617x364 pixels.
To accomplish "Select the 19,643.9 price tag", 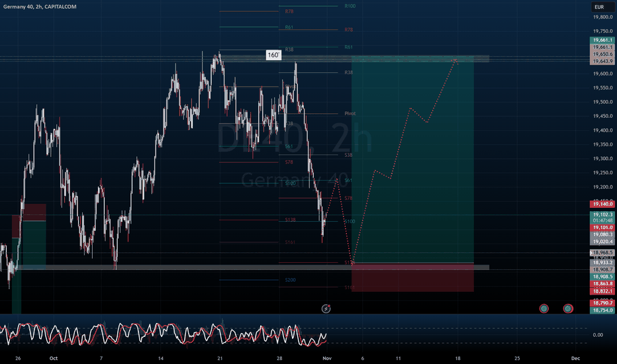I will (602, 62).
